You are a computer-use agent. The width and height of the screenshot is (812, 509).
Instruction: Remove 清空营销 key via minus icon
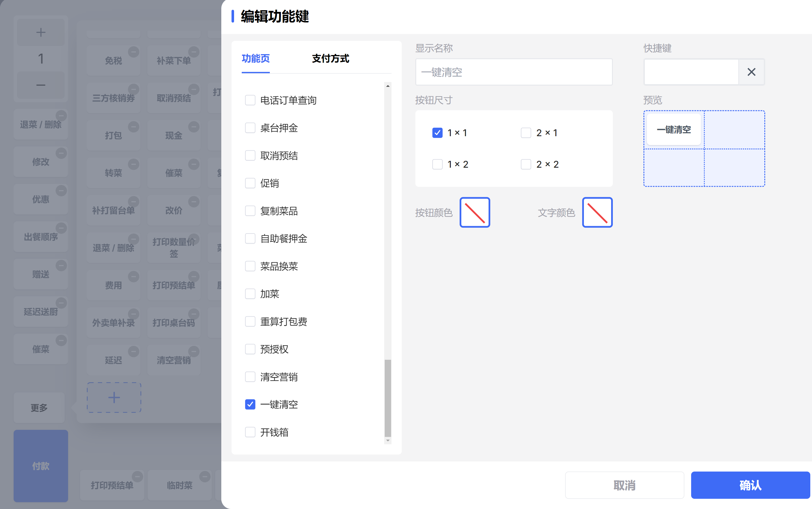point(193,351)
